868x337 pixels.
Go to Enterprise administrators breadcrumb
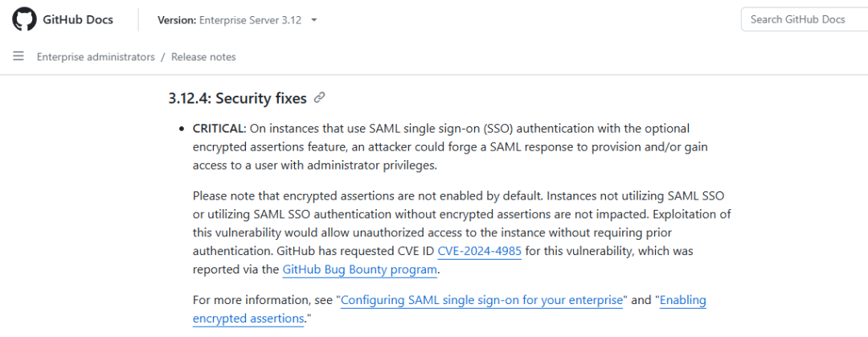click(96, 56)
